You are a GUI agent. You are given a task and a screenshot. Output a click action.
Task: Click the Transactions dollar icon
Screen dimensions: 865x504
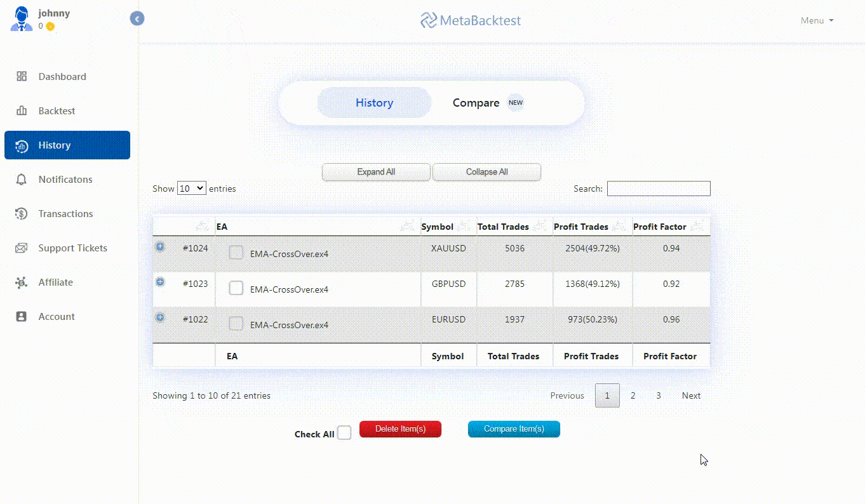pyautogui.click(x=21, y=213)
